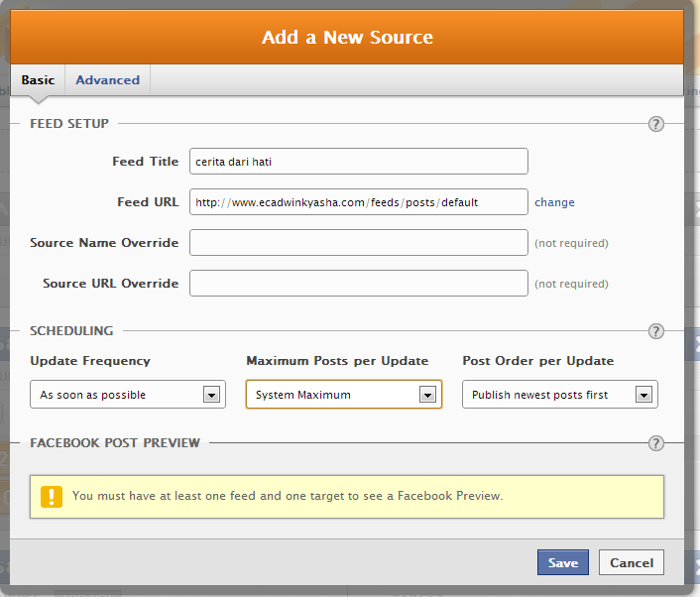Screen dimensions: 700x597
Task: Open help for Facebook Post Preview
Action: pyautogui.click(x=655, y=443)
